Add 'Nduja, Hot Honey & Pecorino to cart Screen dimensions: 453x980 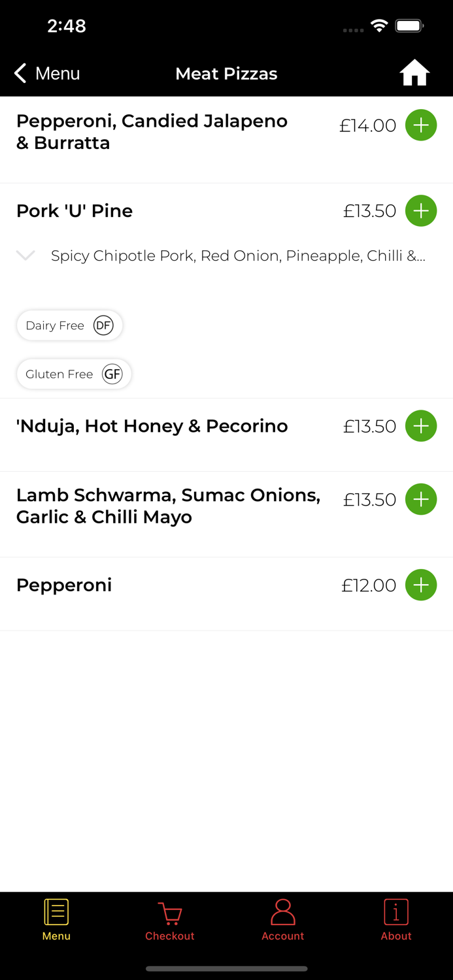click(421, 425)
